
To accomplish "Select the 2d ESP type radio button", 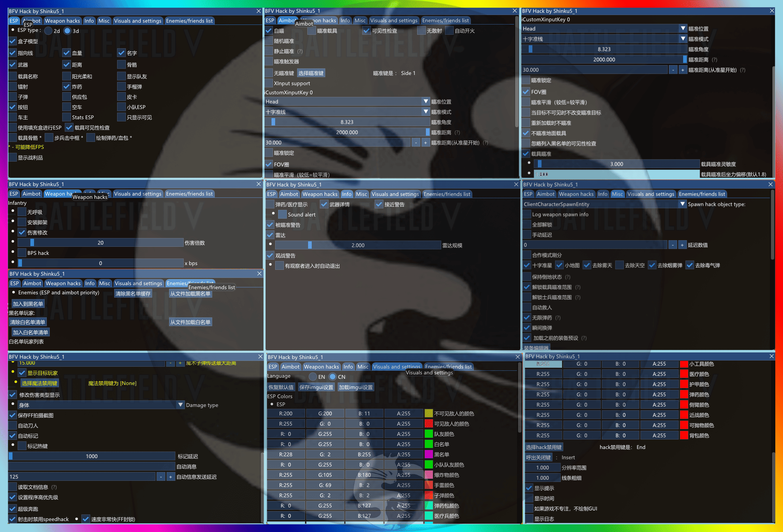I will click(49, 31).
